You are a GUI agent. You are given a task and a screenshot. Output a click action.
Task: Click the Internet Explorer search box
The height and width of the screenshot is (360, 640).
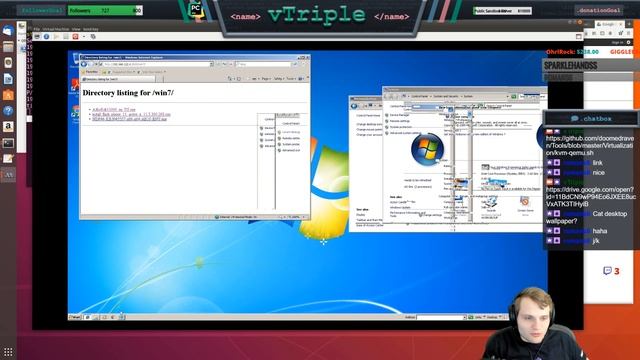tap(263, 64)
